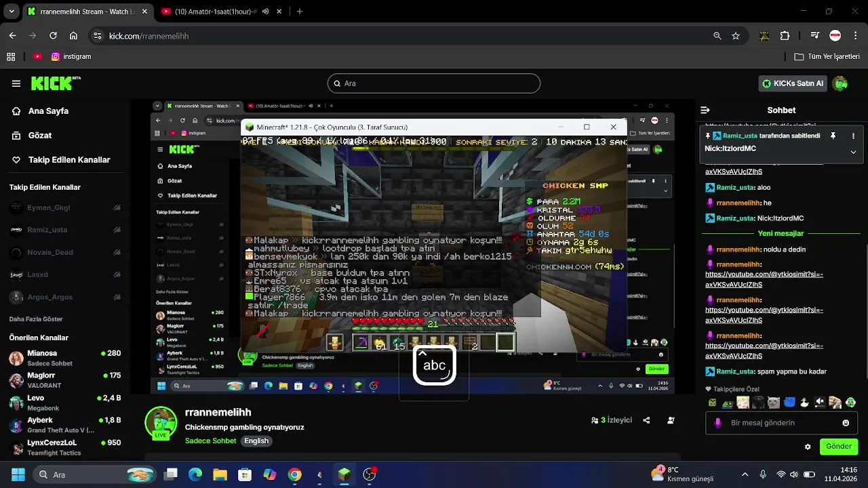The width and height of the screenshot is (868, 488).
Task: Open the KICKs Satın Al button
Action: click(x=793, y=83)
